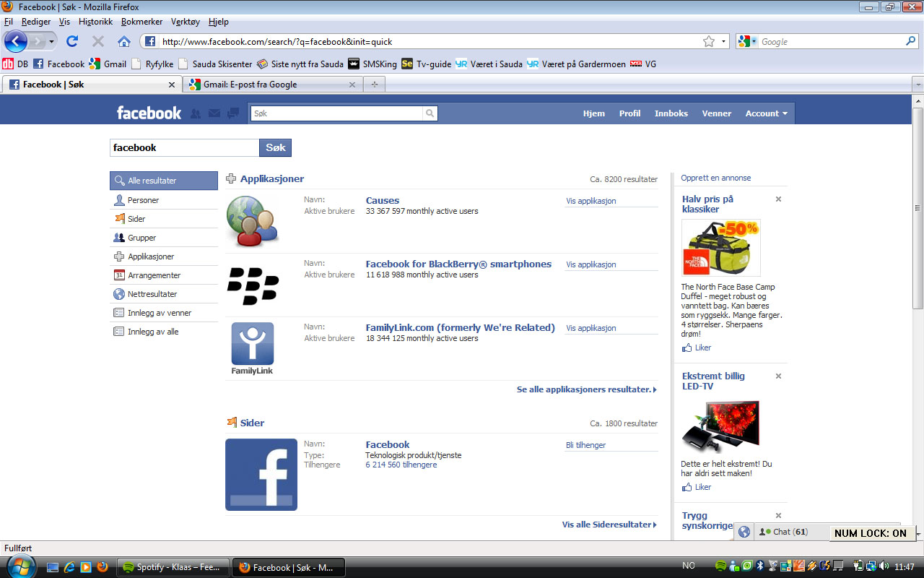
Task: Open the DB bookmark in bookmarks toolbar
Action: pyautogui.click(x=15, y=64)
